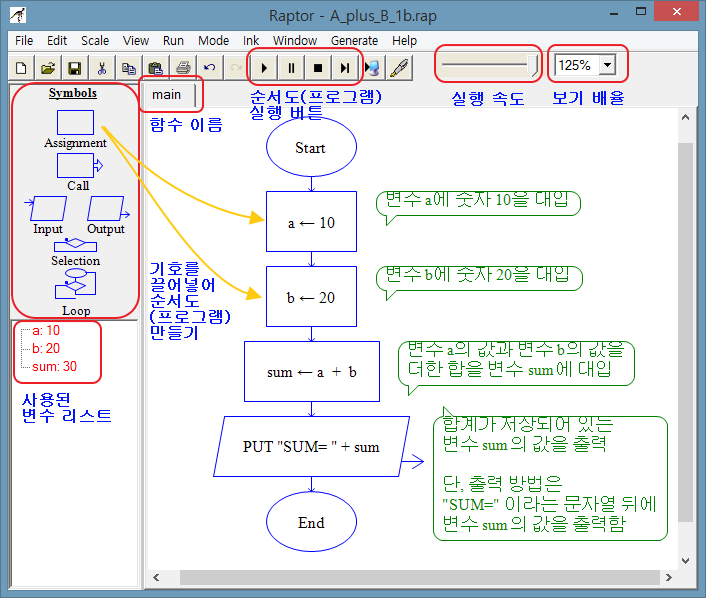Click the greyed Redo toolbar icon
Viewport: 706px width, 598px height.
click(x=236, y=68)
